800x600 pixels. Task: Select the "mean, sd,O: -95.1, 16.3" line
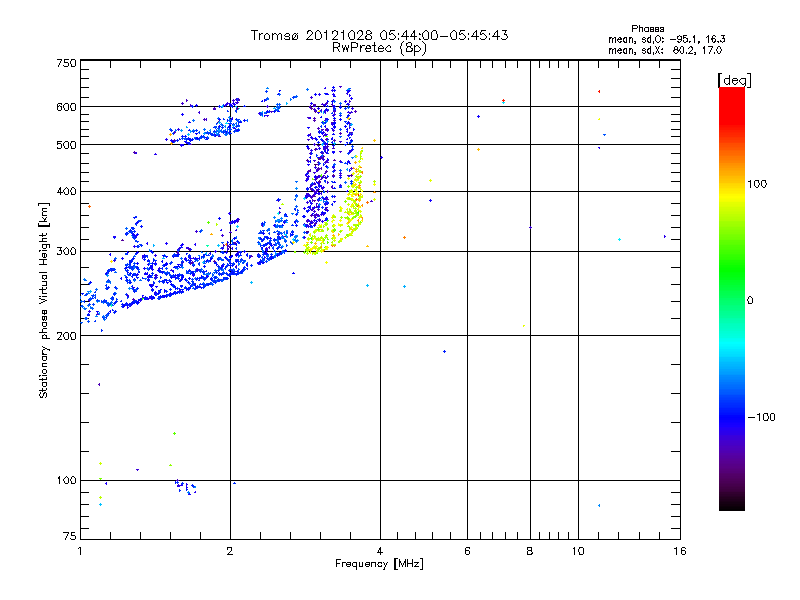coord(666,39)
